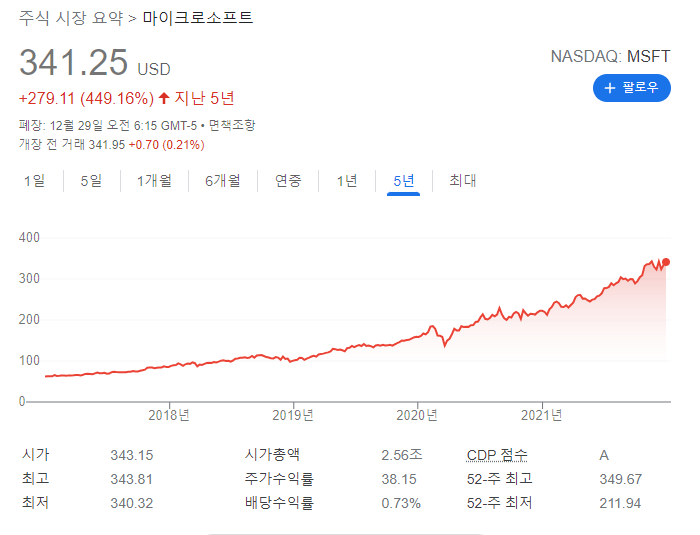This screenshot has height=535, width=700.
Task: Select the 연중 year-to-date tab
Action: pos(288,181)
